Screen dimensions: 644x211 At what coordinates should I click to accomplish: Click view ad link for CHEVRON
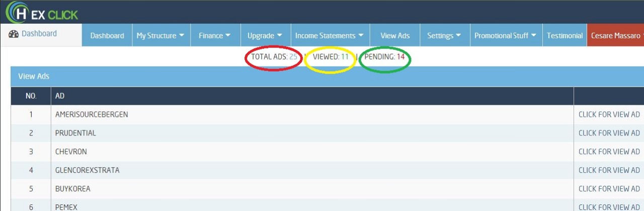point(609,152)
